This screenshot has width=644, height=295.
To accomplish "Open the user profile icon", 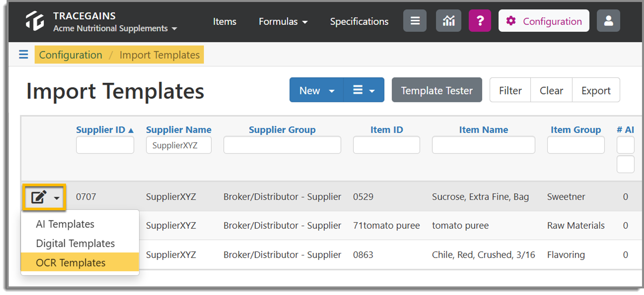I will (x=608, y=21).
